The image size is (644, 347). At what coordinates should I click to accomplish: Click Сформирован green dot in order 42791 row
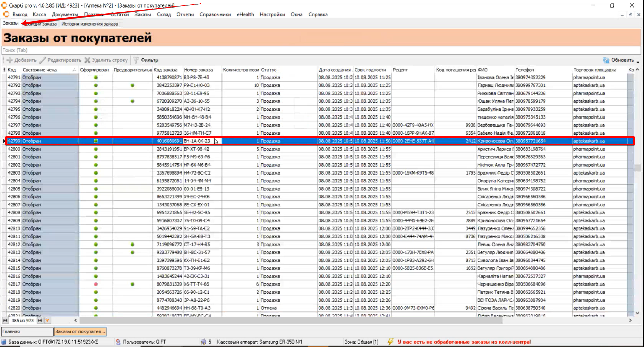point(96,78)
